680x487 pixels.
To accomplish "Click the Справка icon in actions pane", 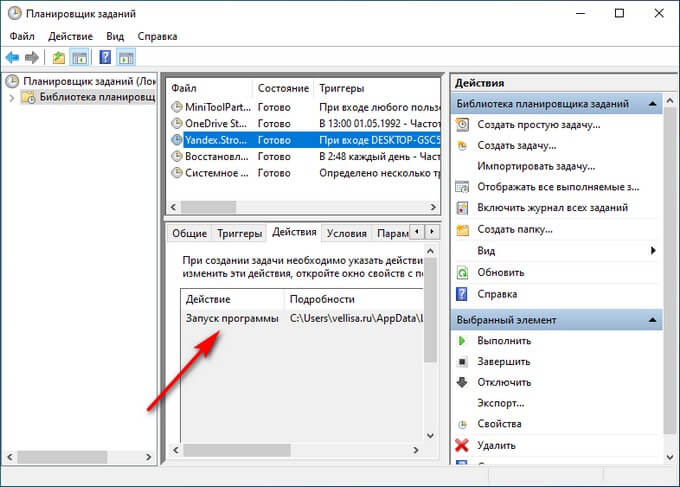I will [462, 294].
